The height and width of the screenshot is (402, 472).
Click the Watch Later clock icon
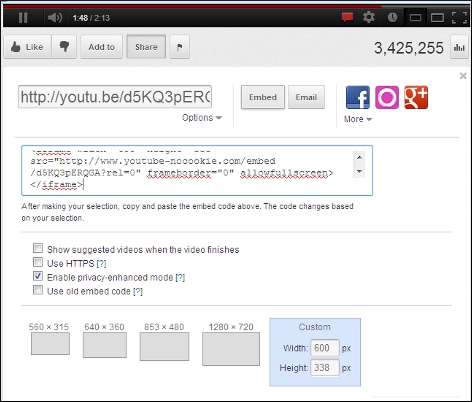tap(392, 17)
